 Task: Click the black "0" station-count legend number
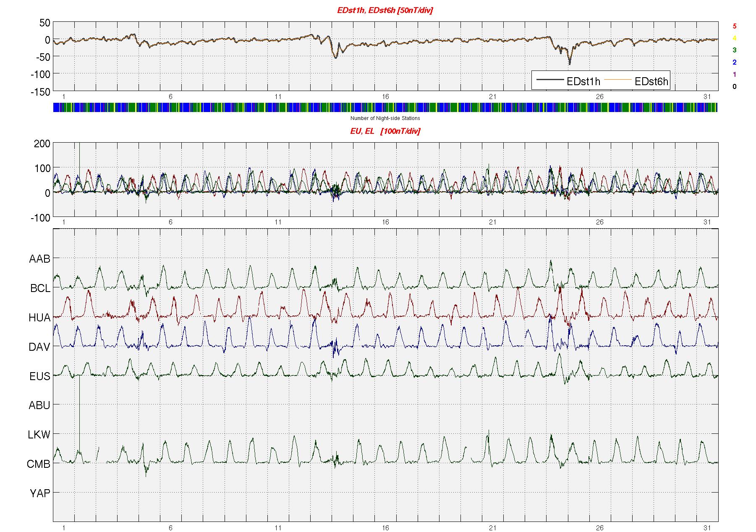pos(734,87)
